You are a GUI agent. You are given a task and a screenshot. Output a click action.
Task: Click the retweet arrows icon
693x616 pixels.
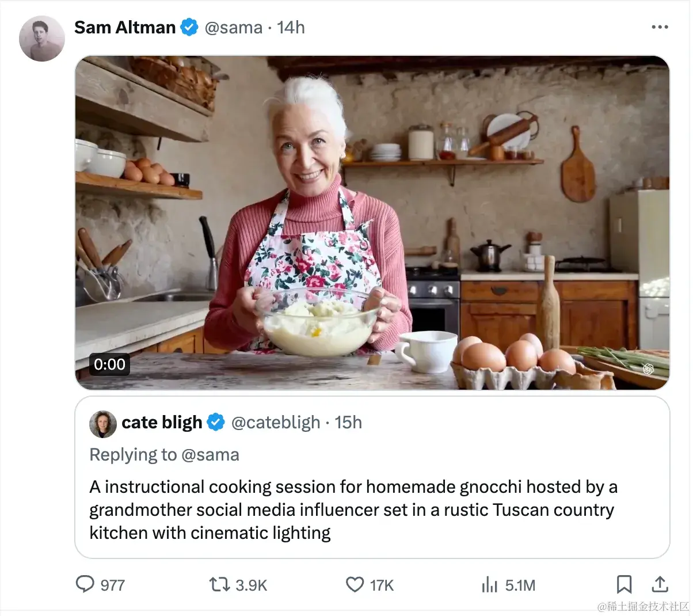point(219,585)
